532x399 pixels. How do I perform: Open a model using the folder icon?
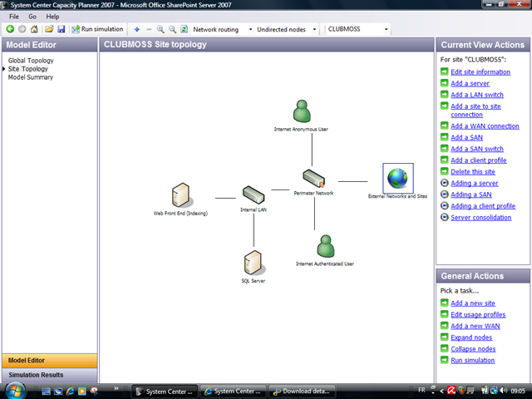tap(49, 29)
